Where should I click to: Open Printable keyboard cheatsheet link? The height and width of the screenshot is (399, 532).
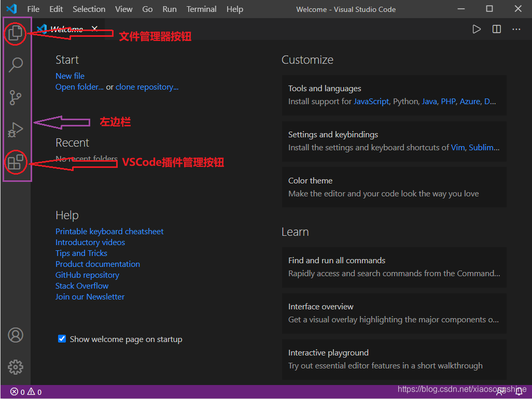tap(109, 232)
